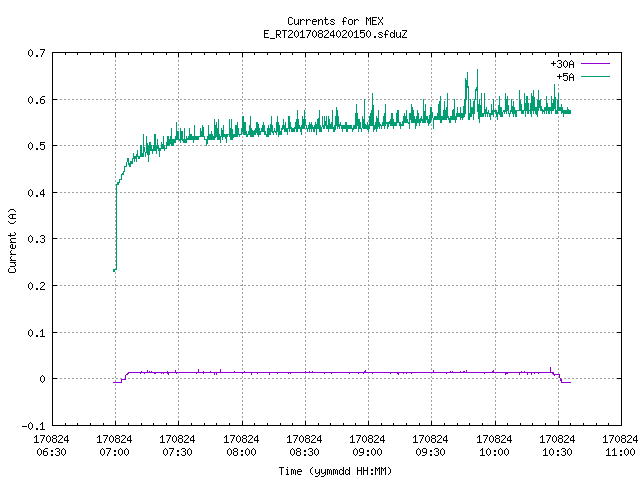Click the 11:00 x-axis time label
Screen dimensions: 640x480
[x=620, y=452]
